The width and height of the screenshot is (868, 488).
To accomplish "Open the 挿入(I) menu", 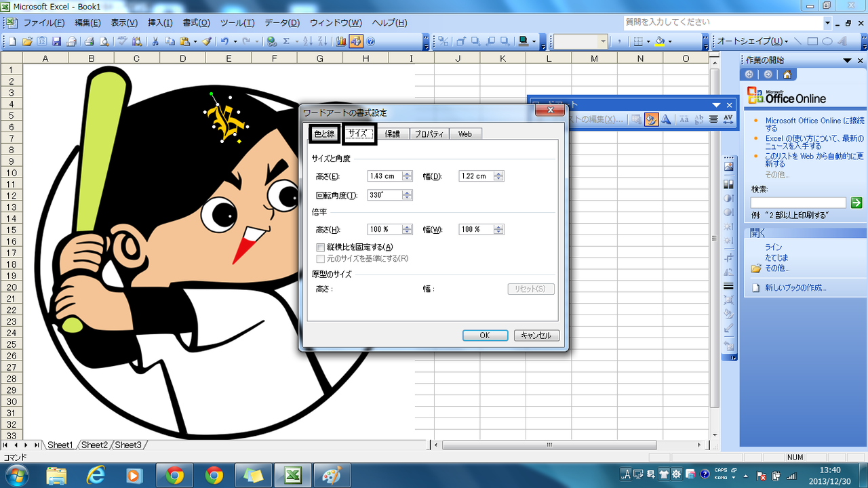I will (160, 22).
